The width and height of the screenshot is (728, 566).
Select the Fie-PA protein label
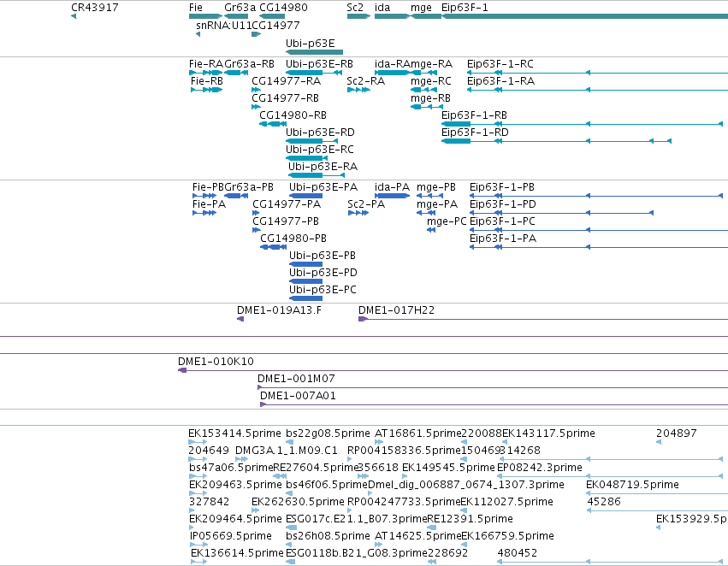209,204
